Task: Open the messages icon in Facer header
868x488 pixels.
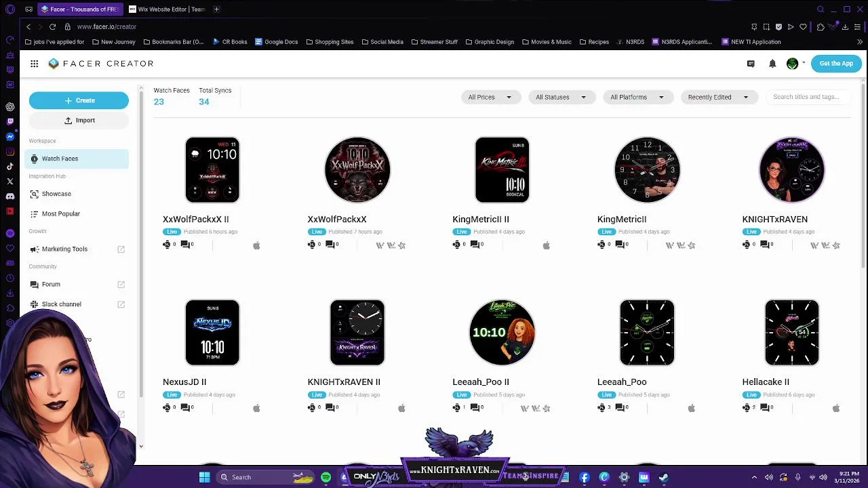Action: pyautogui.click(x=751, y=64)
